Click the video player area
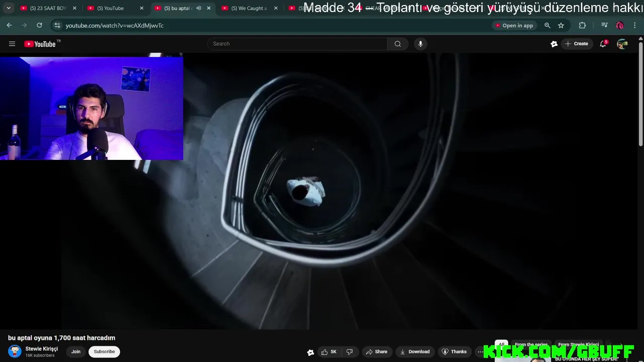 pyautogui.click(x=322, y=191)
